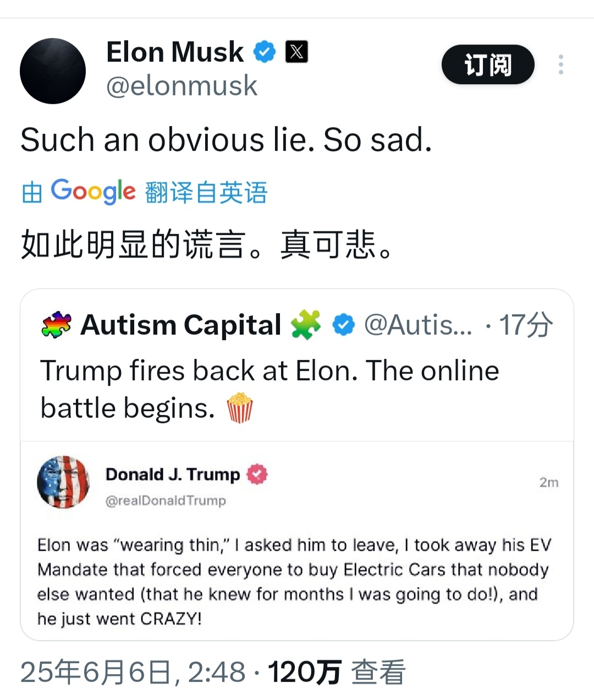Click Autism Capital's blue verified checkmark
Viewport: 594px width, 700px height.
[x=344, y=325]
